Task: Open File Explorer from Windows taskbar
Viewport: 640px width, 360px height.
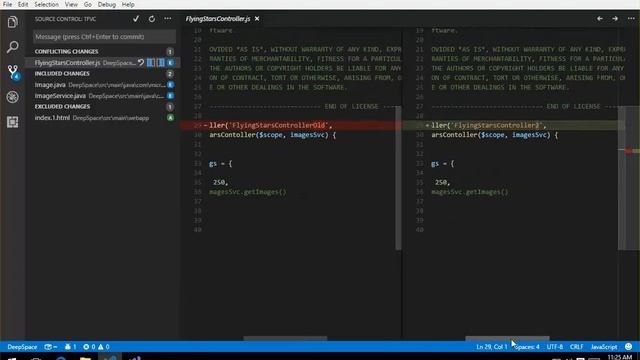Action: [x=85, y=357]
